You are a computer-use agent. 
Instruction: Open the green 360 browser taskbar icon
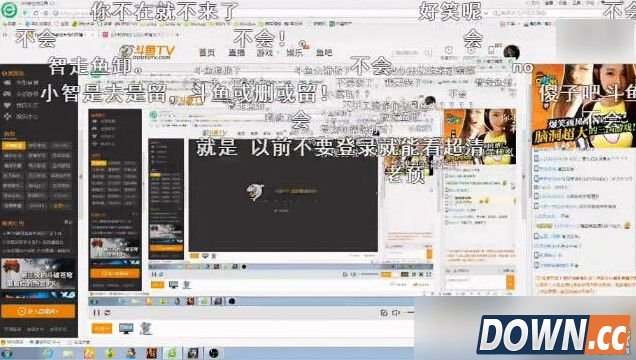[x=172, y=354]
